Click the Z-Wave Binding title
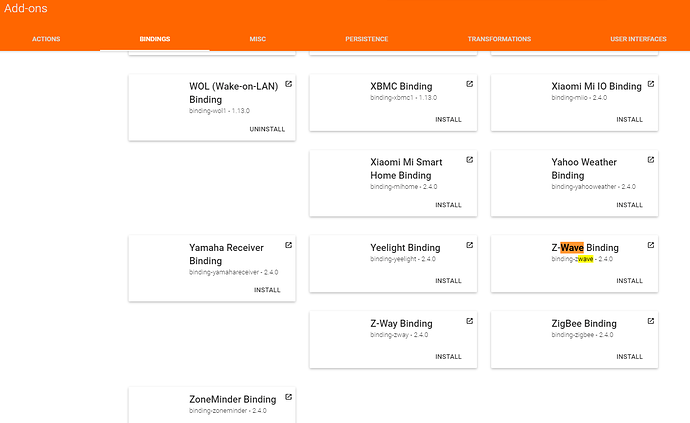Screen dimensions: 690x423 coord(585,248)
